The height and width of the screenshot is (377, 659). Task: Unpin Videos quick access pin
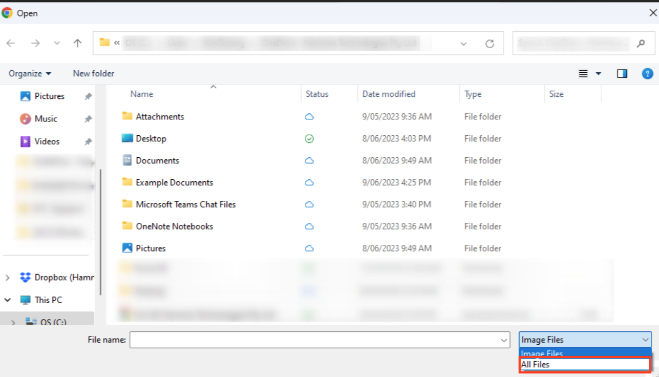pyautogui.click(x=88, y=142)
